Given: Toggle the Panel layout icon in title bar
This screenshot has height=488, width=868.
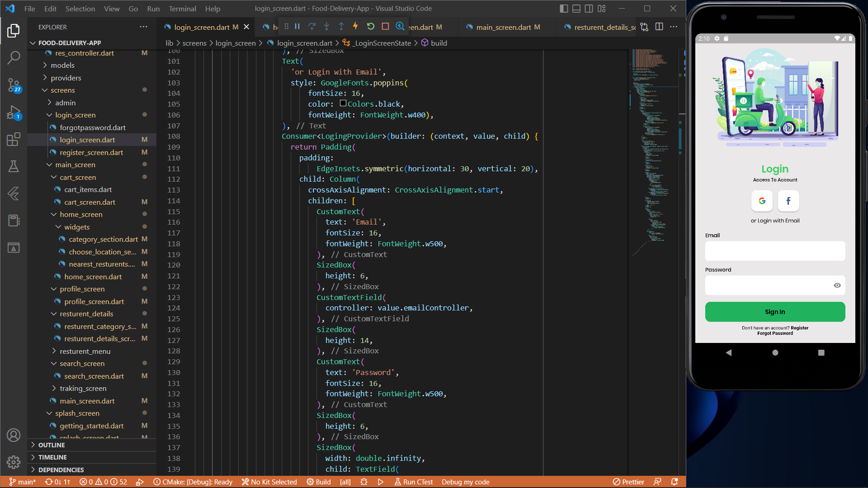Looking at the screenshot, I should coord(576,9).
